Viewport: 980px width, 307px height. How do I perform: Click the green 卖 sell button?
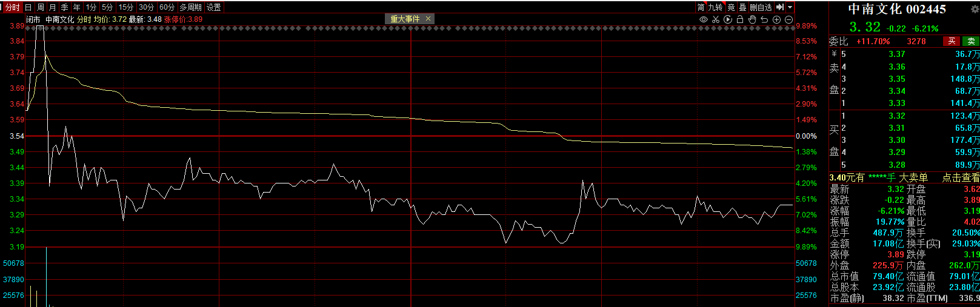tap(971, 41)
